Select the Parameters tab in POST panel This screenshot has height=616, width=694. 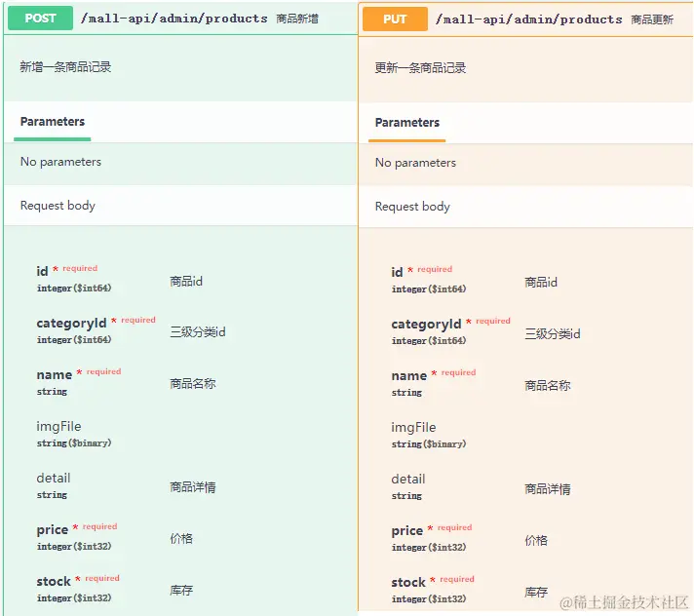tap(53, 122)
